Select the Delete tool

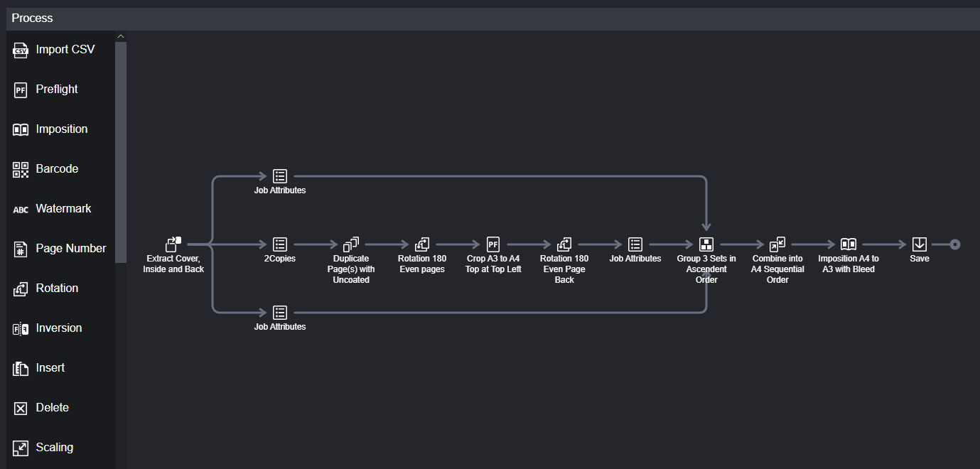coord(52,407)
